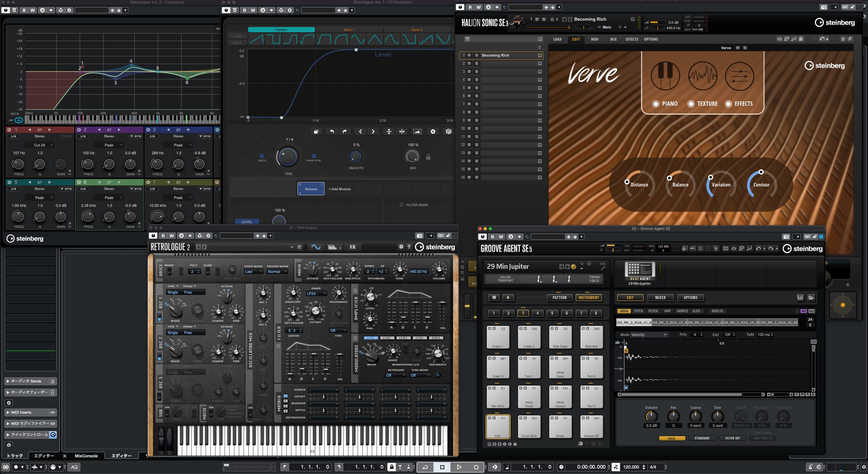The height and width of the screenshot is (474, 868).
Task: Click the transport bar Play button
Action: (x=459, y=467)
